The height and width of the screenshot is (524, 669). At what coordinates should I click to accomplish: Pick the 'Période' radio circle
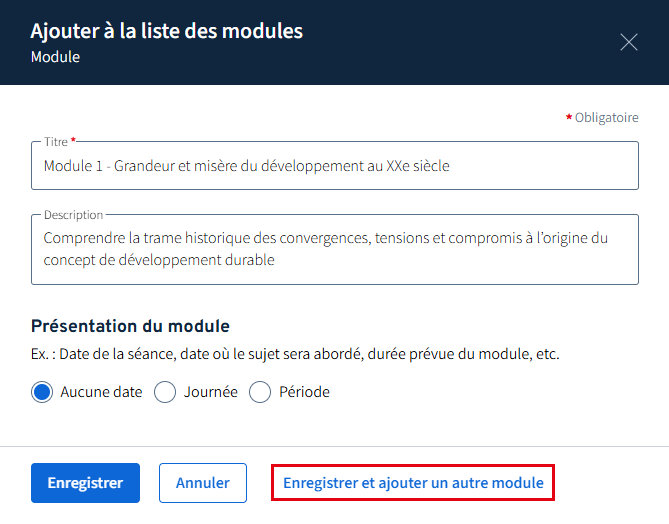click(260, 392)
